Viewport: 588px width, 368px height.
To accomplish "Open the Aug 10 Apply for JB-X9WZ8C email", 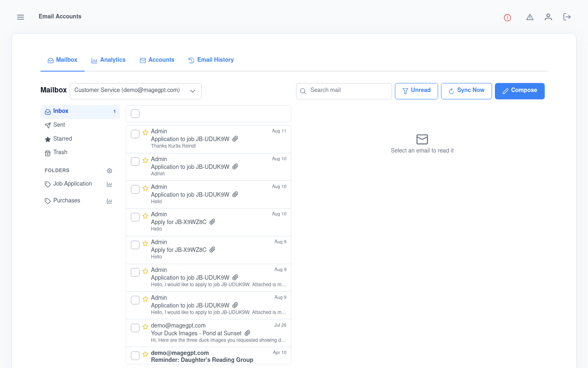I will point(208,222).
